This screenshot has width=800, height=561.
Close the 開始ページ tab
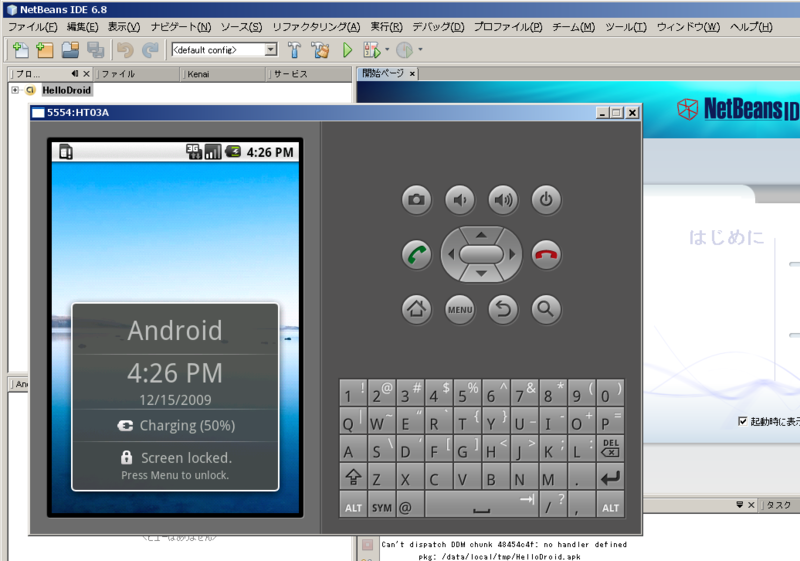(x=412, y=74)
